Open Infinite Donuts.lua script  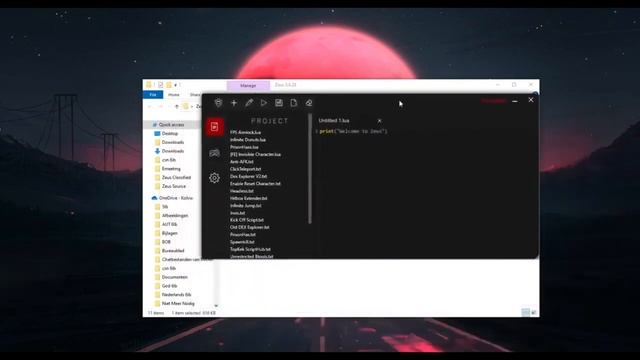coord(248,140)
